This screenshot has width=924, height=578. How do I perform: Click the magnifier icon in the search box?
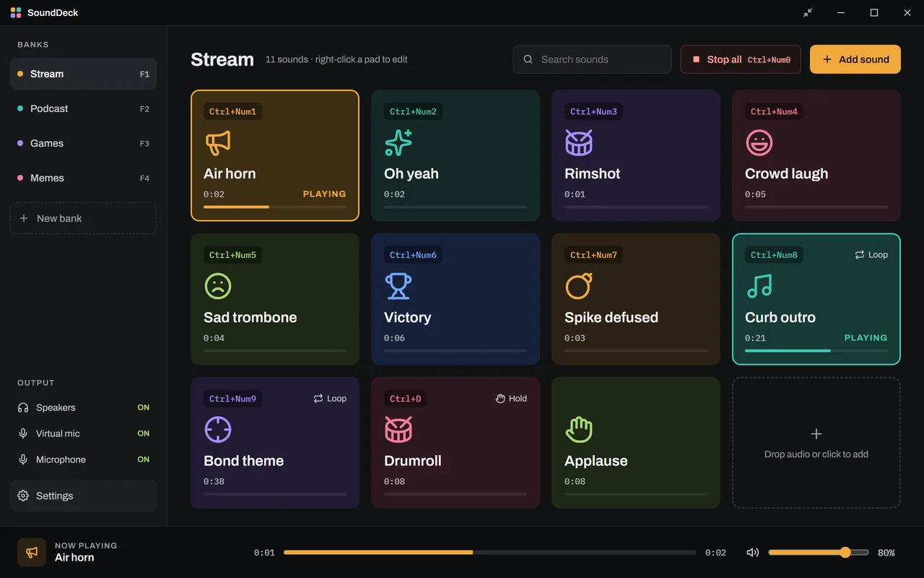pos(528,59)
